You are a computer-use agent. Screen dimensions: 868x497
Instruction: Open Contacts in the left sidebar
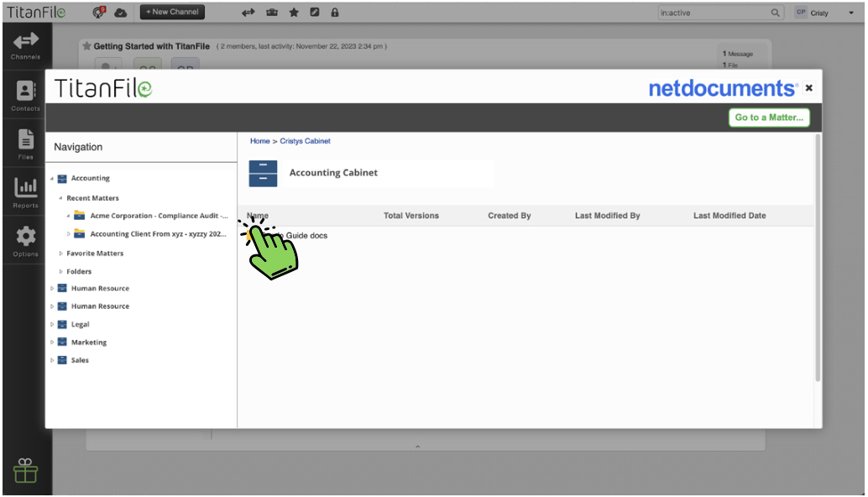point(25,96)
